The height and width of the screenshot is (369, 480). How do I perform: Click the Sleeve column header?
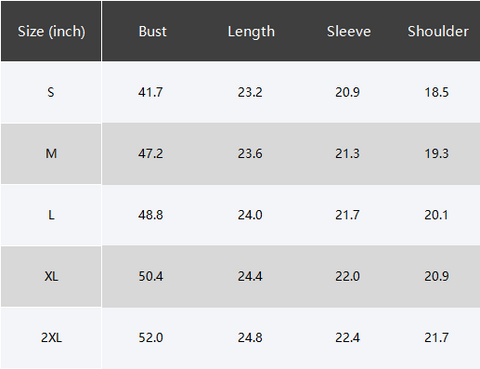coord(349,31)
